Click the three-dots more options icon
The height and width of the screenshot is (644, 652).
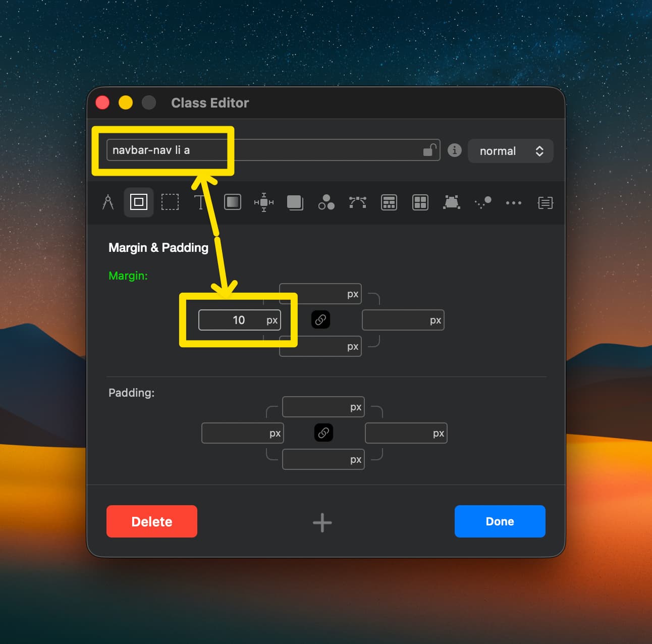tap(513, 203)
